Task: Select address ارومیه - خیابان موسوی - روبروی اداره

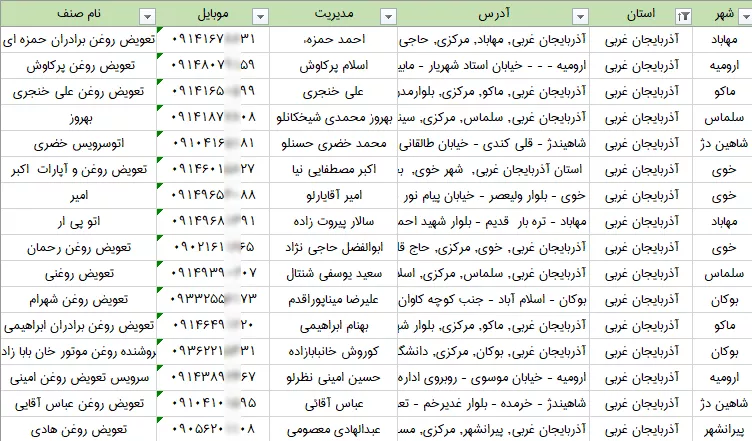Action: tap(494, 377)
